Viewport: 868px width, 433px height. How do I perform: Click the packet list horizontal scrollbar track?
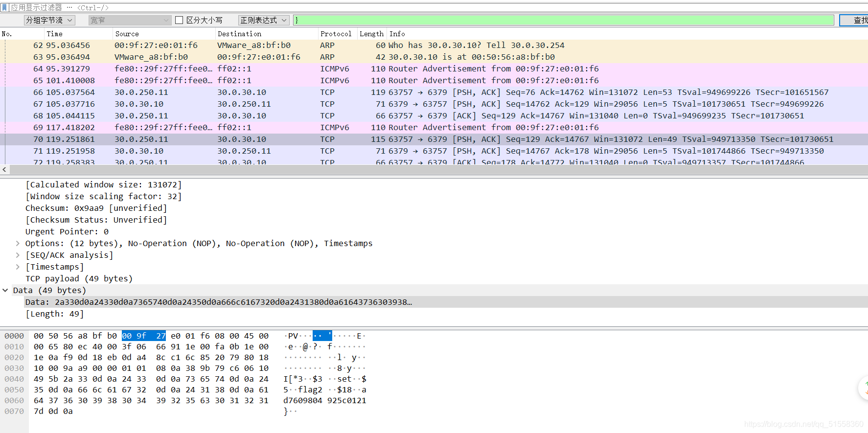438,169
